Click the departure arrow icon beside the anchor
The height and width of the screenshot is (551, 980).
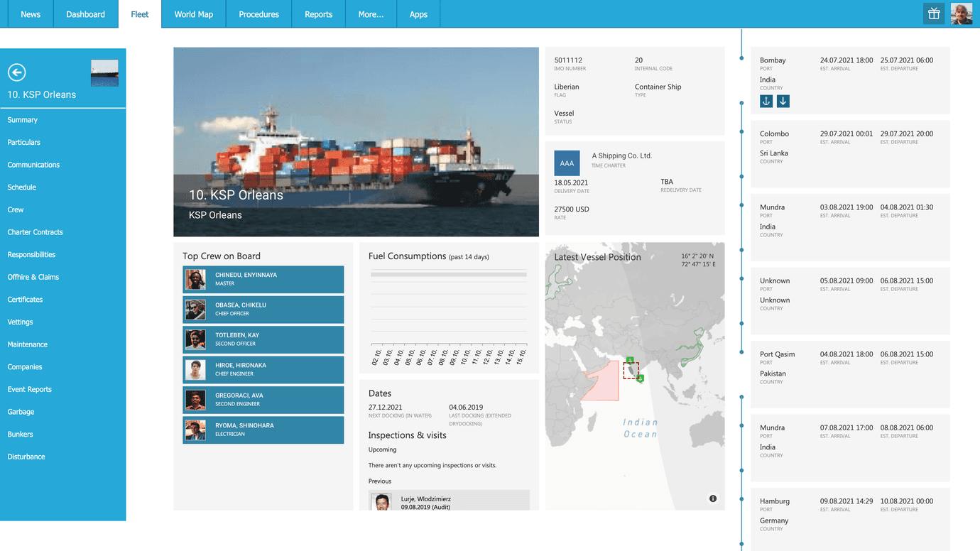[x=783, y=101]
